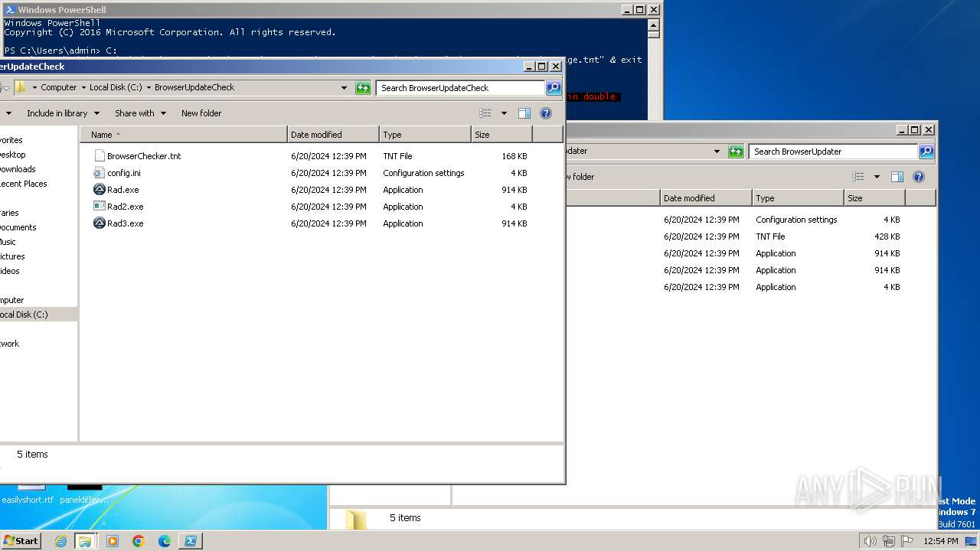The width and height of the screenshot is (980, 551).
Task: Click search magnifier in BrowserUpdater window
Action: point(926,152)
